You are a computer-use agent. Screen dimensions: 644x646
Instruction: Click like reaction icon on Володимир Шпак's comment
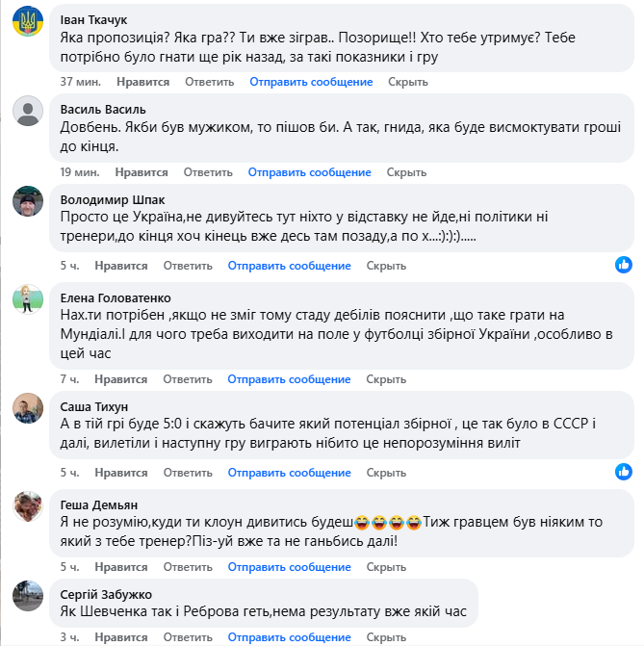coord(624,264)
